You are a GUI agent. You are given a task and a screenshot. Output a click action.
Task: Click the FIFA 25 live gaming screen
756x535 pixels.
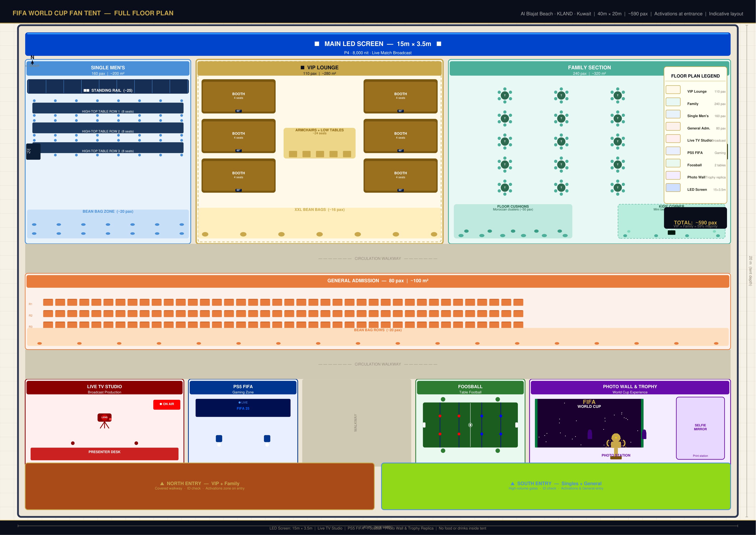[x=243, y=408]
